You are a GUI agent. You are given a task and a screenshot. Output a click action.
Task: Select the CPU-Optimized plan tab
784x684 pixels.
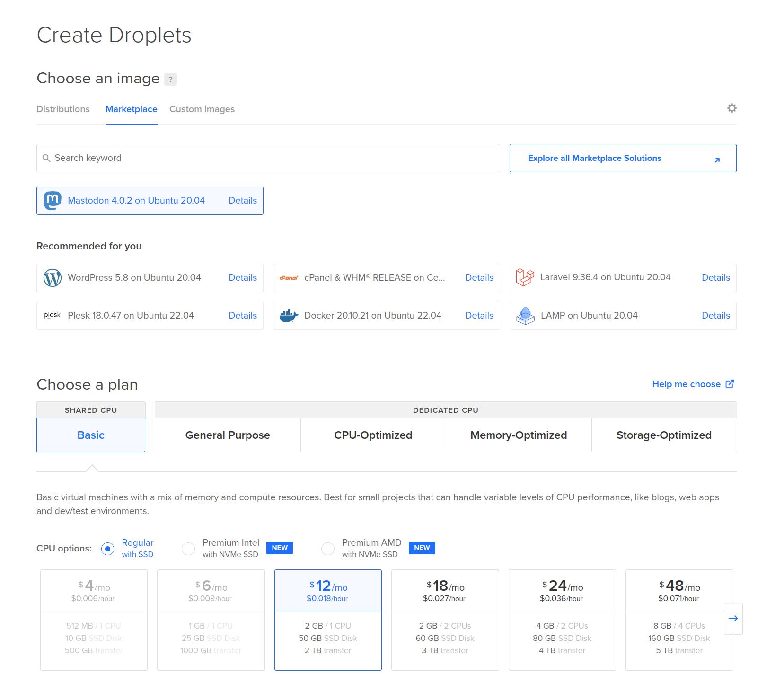373,435
